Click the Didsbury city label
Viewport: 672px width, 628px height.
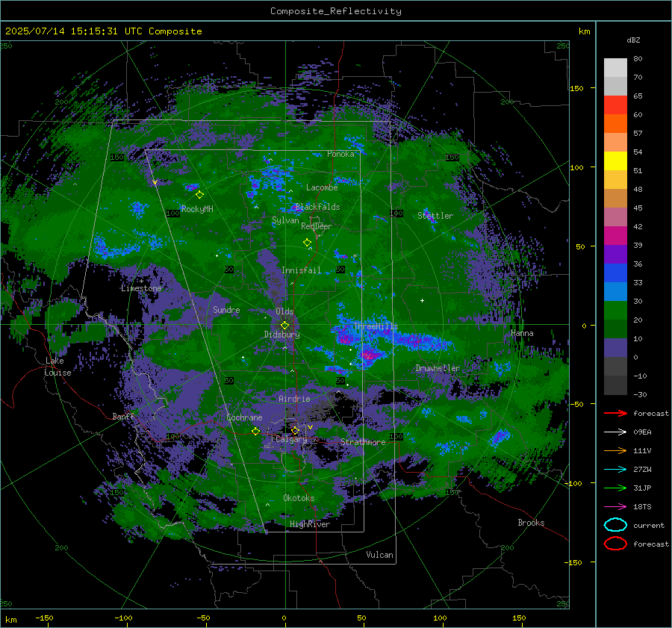(282, 335)
